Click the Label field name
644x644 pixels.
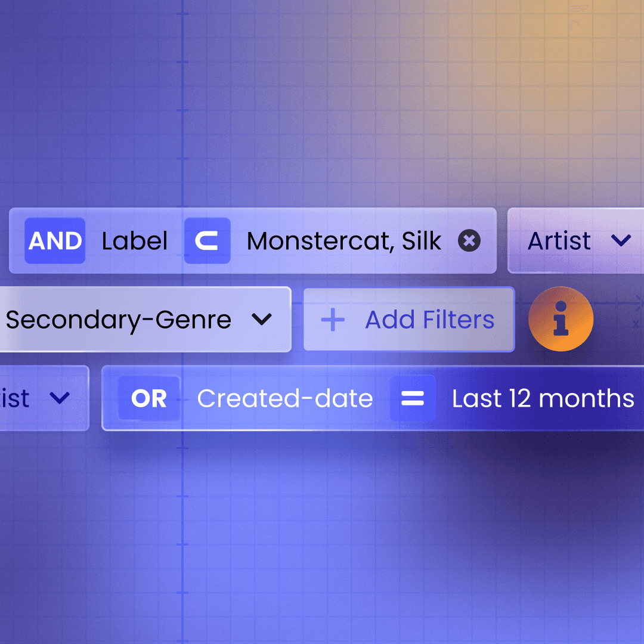coord(135,241)
